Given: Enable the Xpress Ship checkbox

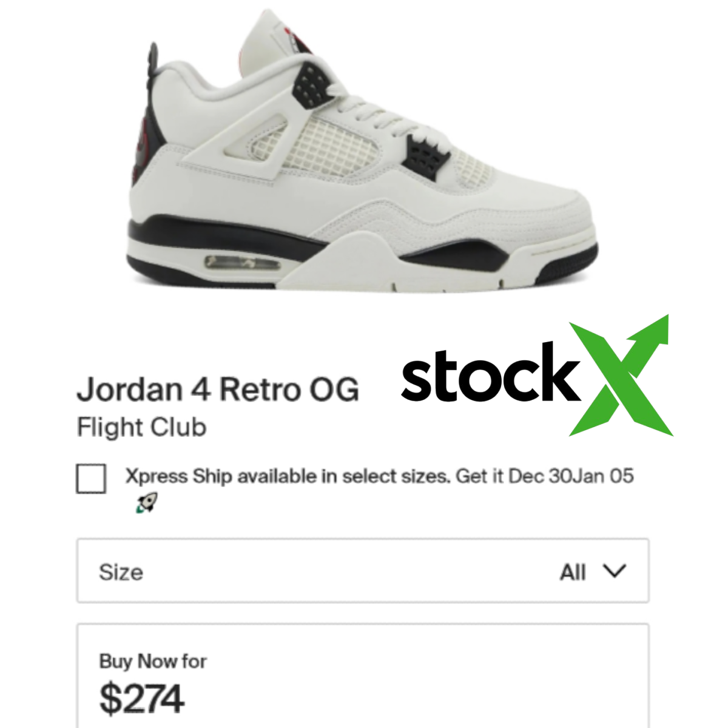Looking at the screenshot, I should point(91,479).
